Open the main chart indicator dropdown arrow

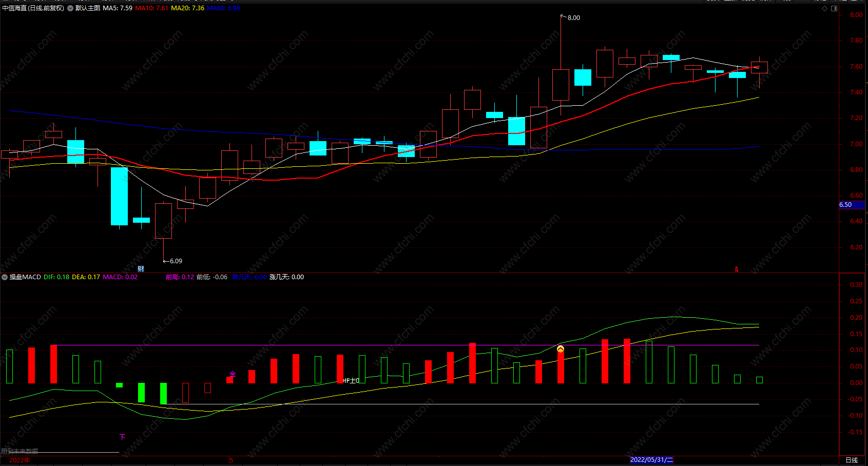pyautogui.click(x=70, y=8)
